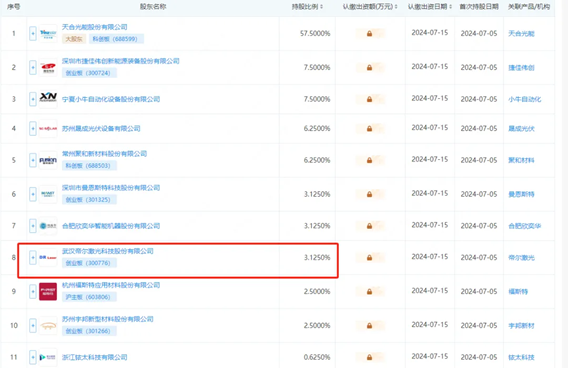
Task: Click the lock icon in 深圳市曼恩斯特 row
Action: 369,194
